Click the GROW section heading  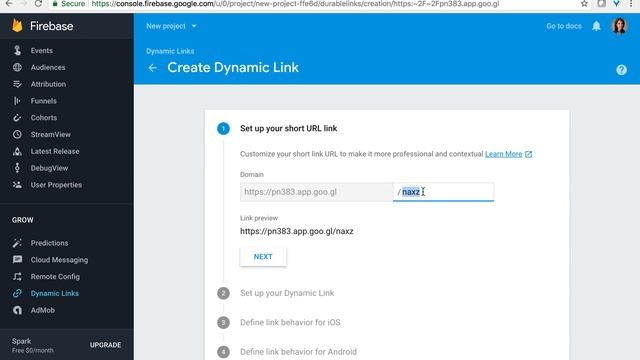coord(22,220)
